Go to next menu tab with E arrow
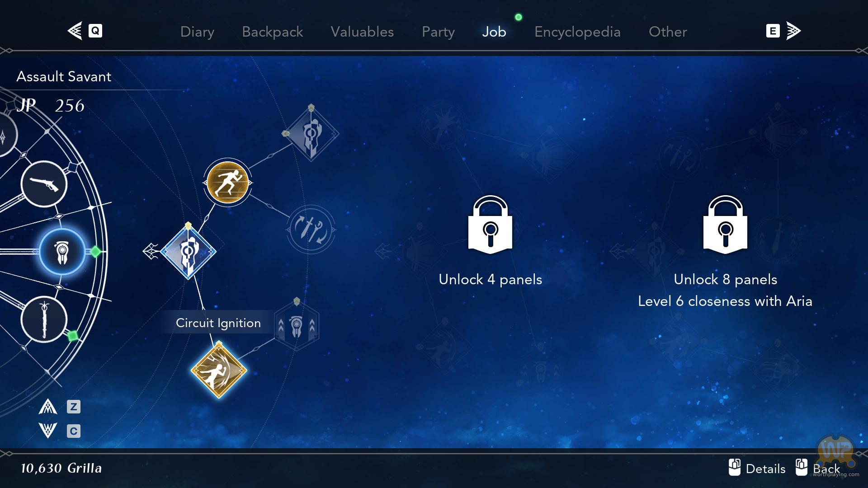Image resolution: width=868 pixels, height=488 pixels. (x=783, y=31)
